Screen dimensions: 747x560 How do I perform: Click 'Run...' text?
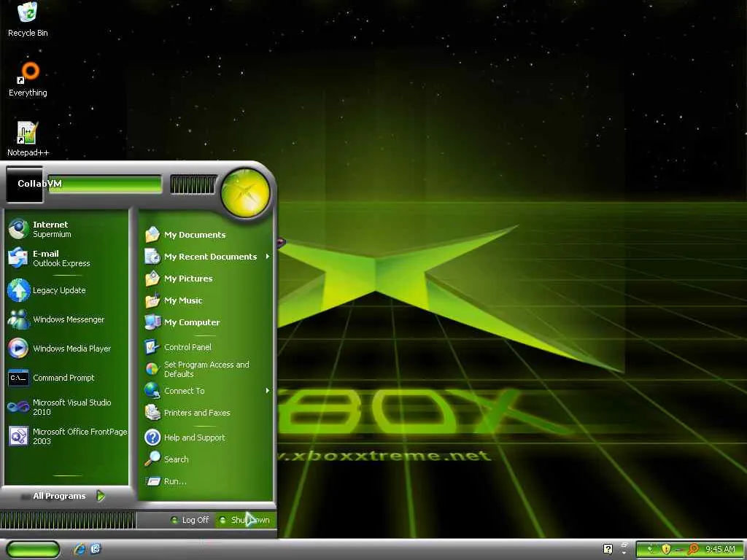pyautogui.click(x=175, y=481)
